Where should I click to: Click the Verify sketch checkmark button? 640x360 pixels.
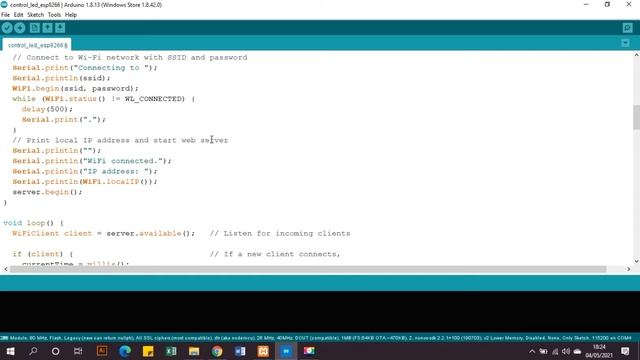pyautogui.click(x=7, y=28)
